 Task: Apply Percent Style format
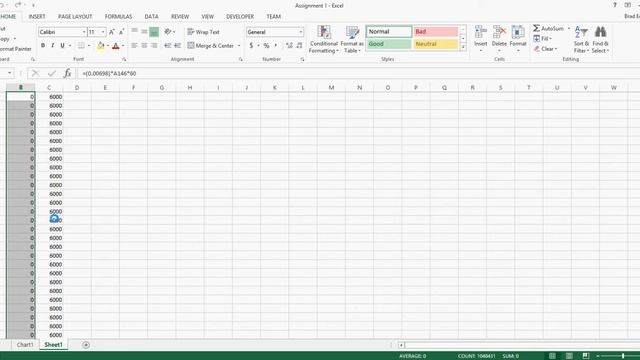pos(266,46)
